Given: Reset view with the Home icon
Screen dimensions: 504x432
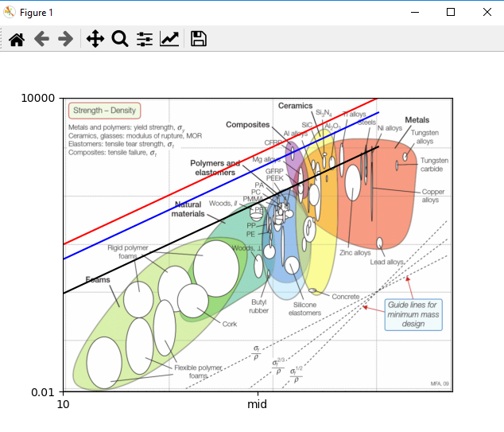Looking at the screenshot, I should pyautogui.click(x=17, y=39).
